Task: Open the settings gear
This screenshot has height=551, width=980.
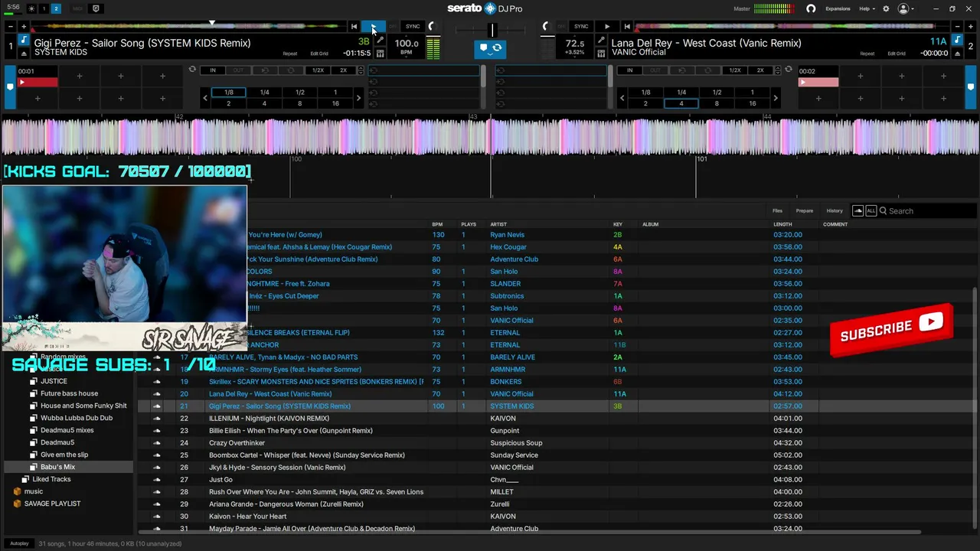Action: [886, 8]
